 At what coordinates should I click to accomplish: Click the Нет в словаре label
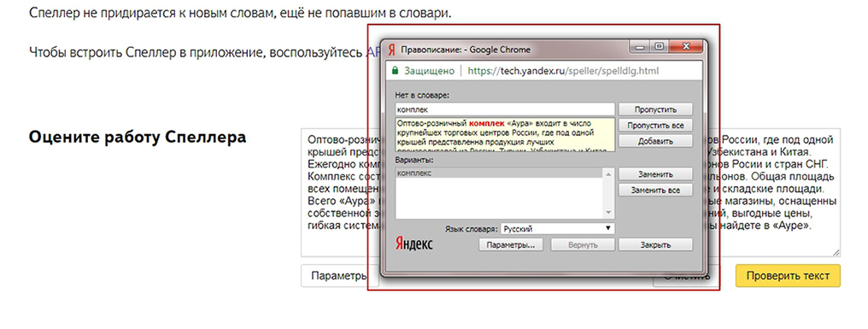coord(423,95)
